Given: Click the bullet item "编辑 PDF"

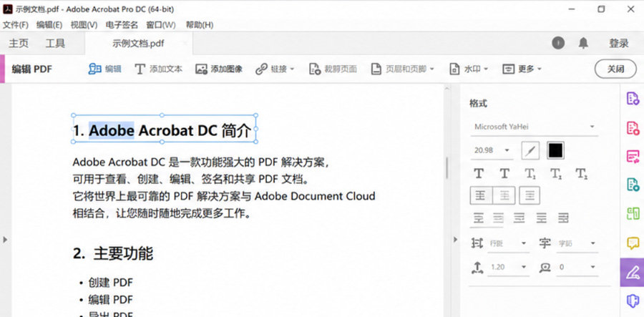Looking at the screenshot, I should click(110, 299).
